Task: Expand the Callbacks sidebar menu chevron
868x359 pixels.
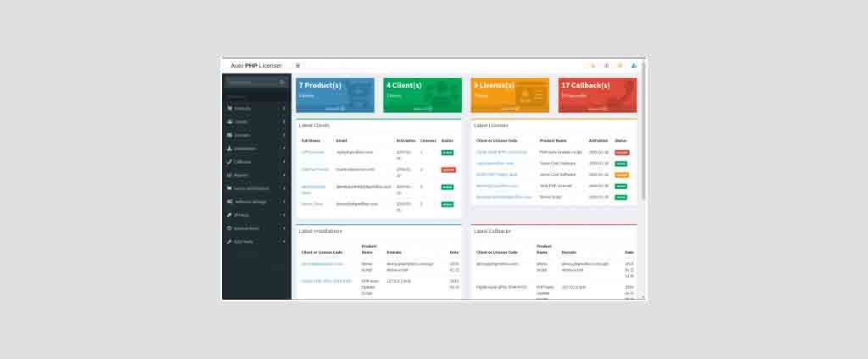Action: 284,162
